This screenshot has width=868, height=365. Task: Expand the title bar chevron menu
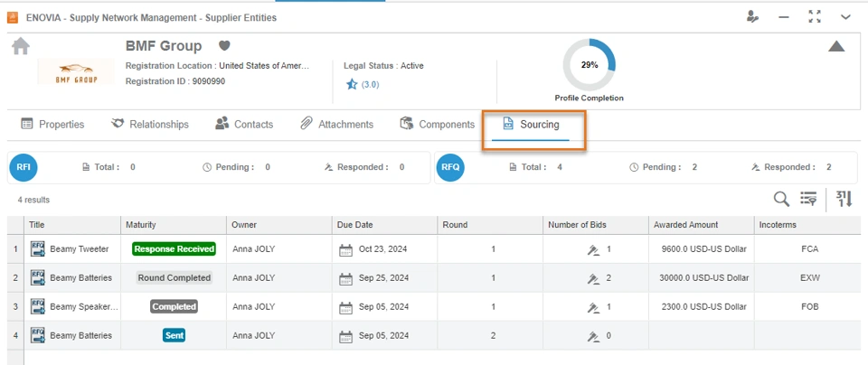(845, 17)
